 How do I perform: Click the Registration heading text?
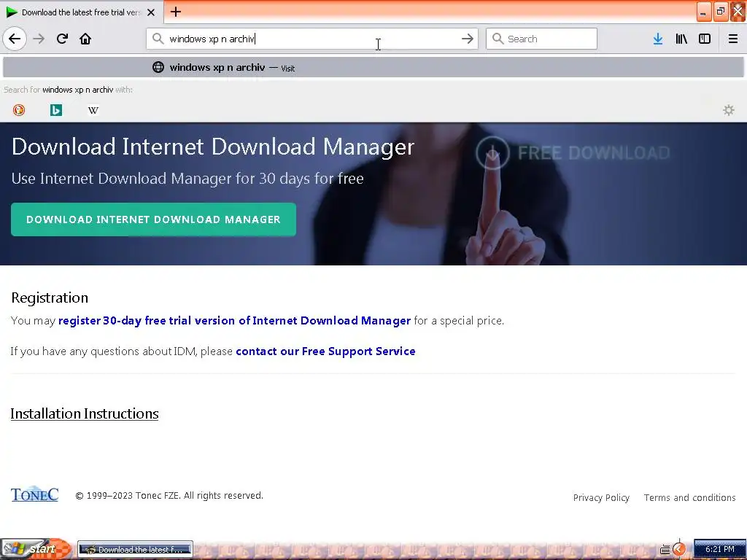pos(50,297)
